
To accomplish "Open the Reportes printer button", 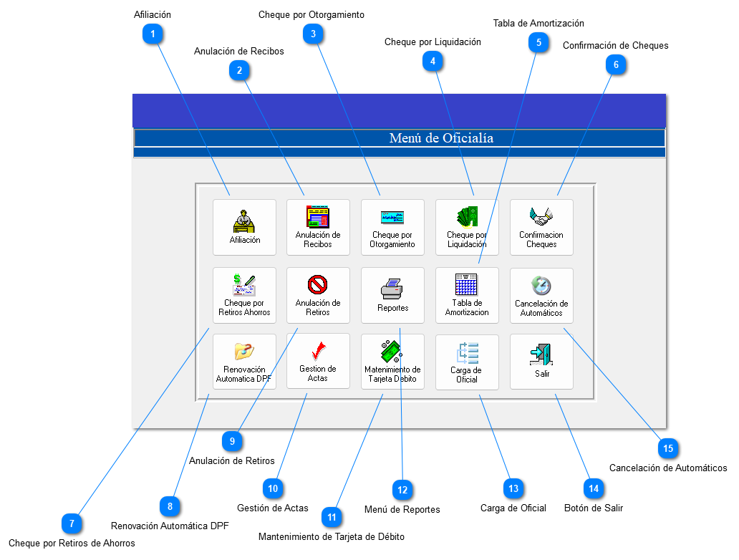I will point(392,295).
